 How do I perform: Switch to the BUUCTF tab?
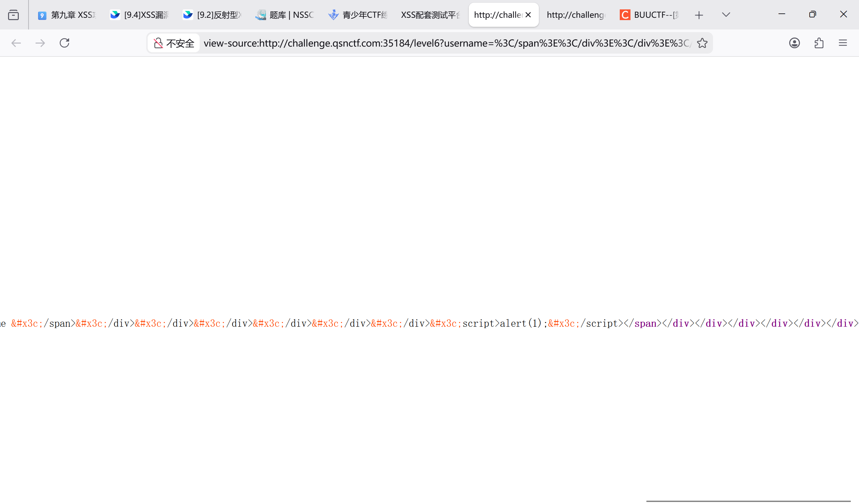click(649, 15)
